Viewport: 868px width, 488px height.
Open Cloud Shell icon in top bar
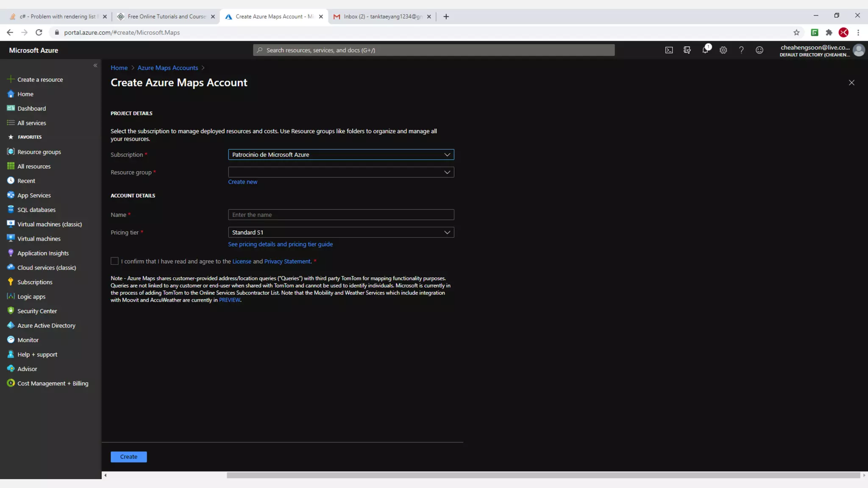coord(669,50)
